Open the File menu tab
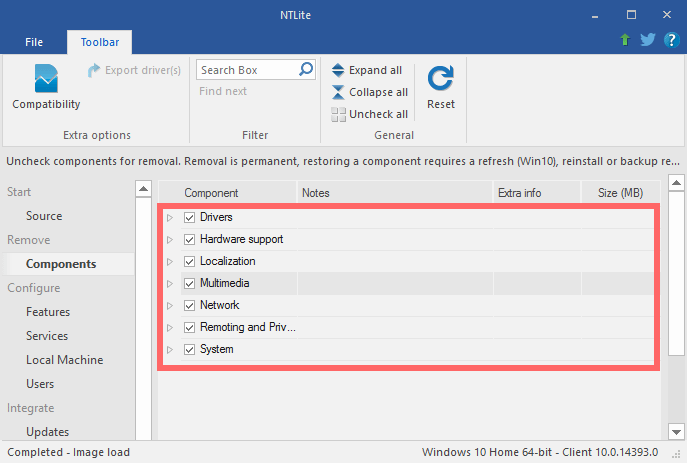687x463 pixels. click(34, 42)
